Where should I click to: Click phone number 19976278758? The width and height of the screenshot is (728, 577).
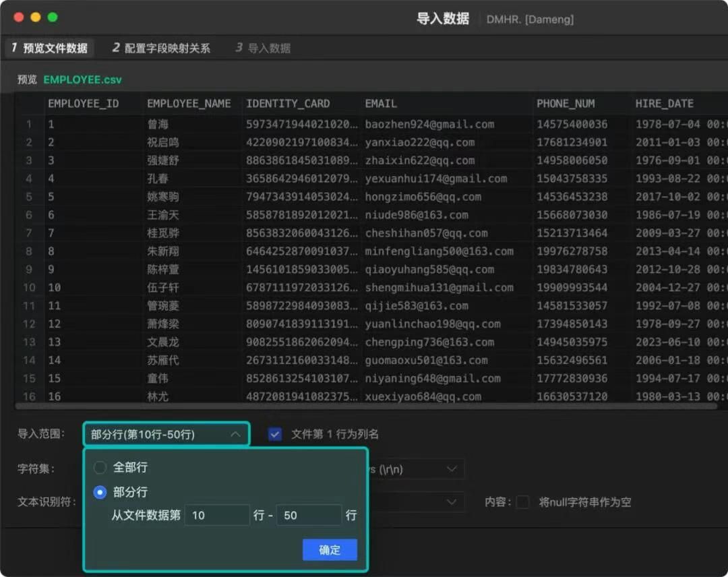click(x=572, y=251)
